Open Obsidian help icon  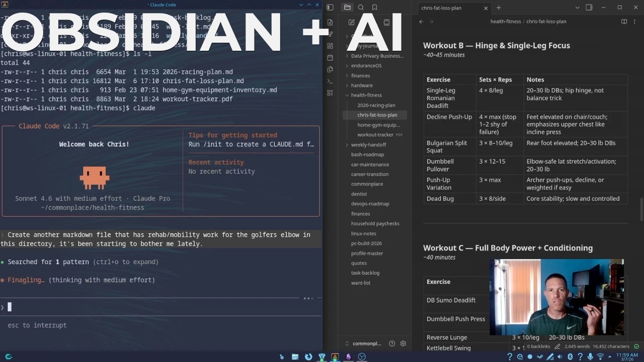(392, 344)
